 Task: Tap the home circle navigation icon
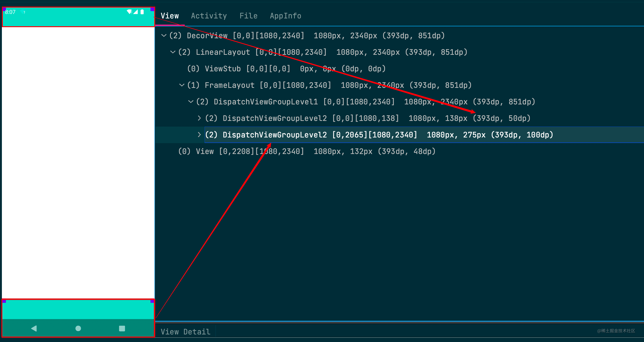78,328
